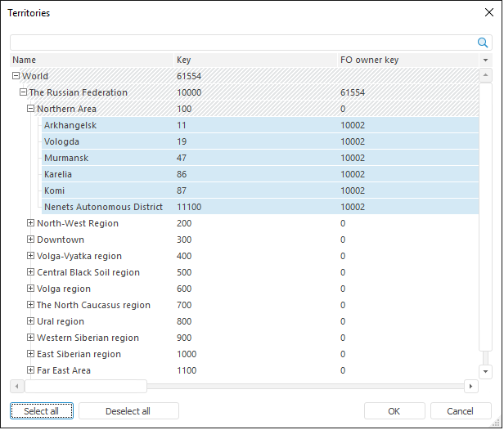The width and height of the screenshot is (504, 430).
Task: Expand the Ural region node
Action: click(x=30, y=321)
